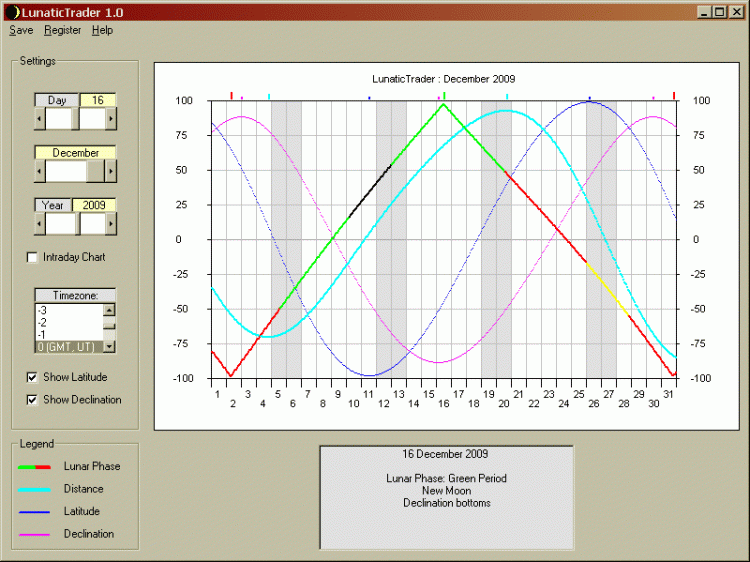Maximize the LunaticTrader window
The height and width of the screenshot is (562, 750).
720,11
